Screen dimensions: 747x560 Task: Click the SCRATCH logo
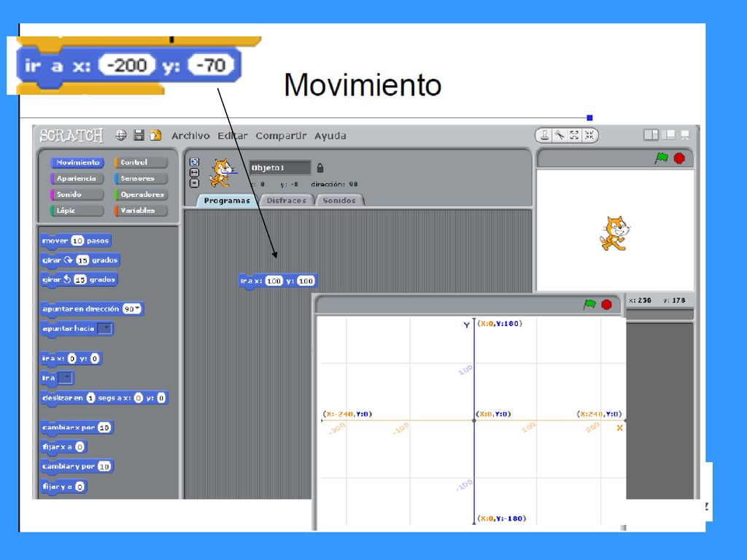(71, 136)
